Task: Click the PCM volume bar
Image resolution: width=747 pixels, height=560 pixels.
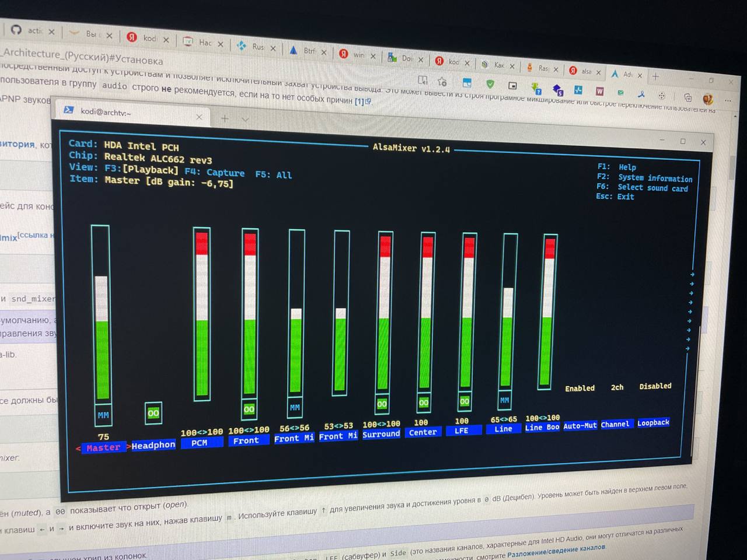Action: pos(202,314)
